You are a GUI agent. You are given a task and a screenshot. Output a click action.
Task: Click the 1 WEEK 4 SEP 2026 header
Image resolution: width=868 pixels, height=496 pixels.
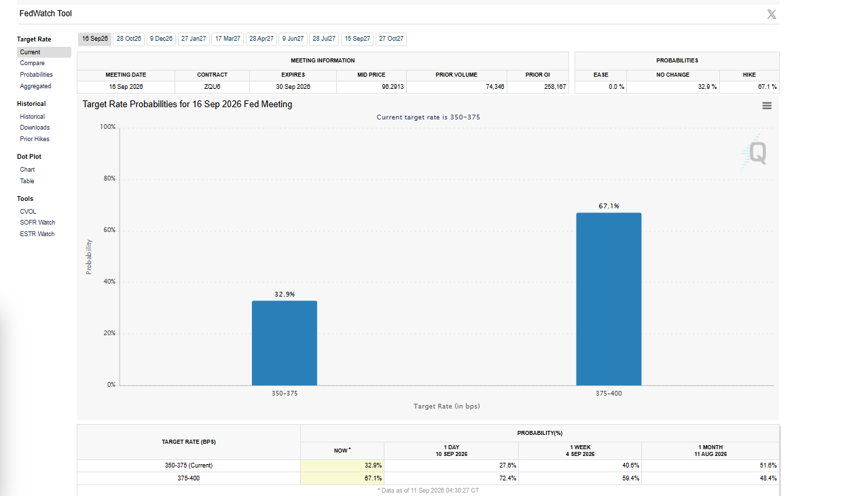coord(580,451)
